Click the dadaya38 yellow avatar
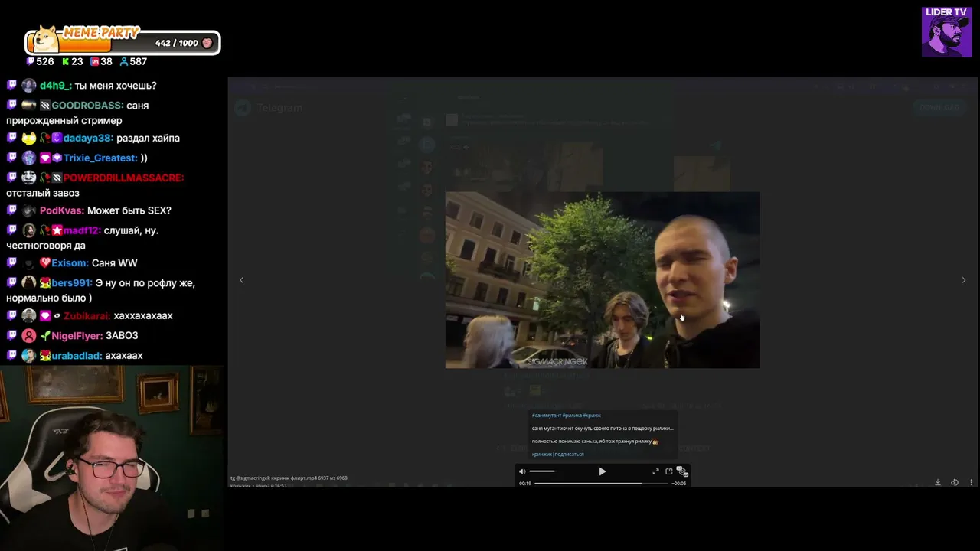 [29, 139]
